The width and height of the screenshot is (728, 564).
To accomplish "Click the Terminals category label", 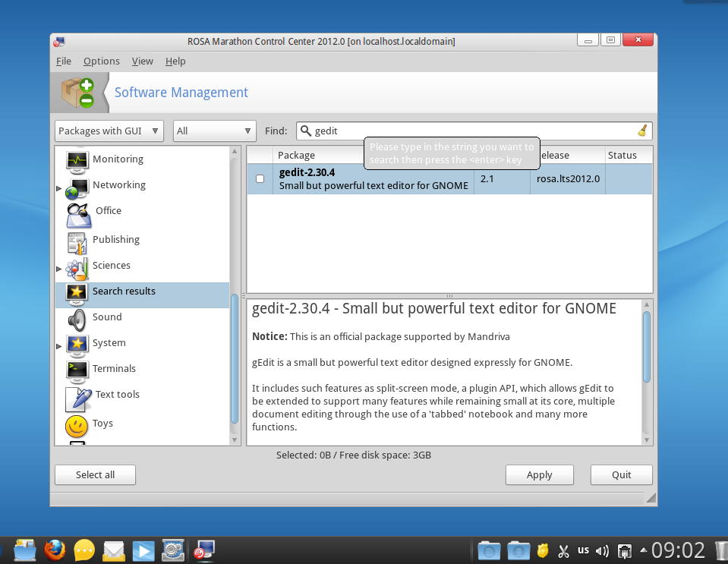I will [x=114, y=369].
